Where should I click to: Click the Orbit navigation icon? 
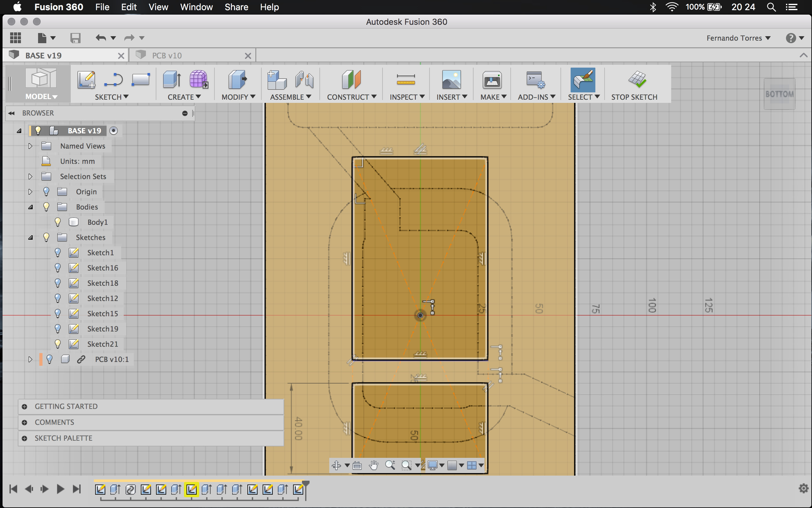point(337,465)
